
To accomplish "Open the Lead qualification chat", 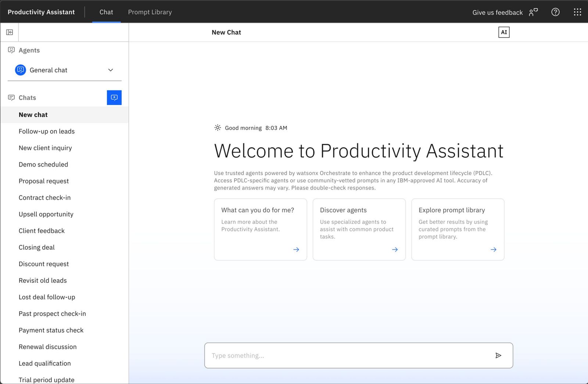I will click(64, 363).
